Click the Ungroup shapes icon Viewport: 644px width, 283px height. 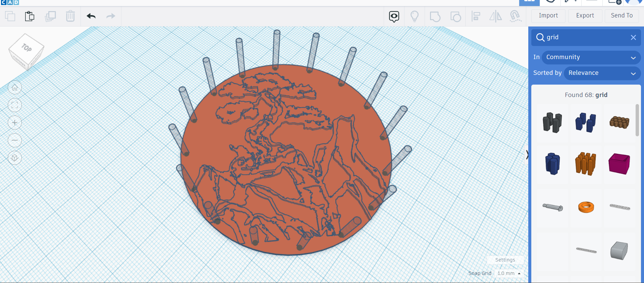[x=455, y=16]
